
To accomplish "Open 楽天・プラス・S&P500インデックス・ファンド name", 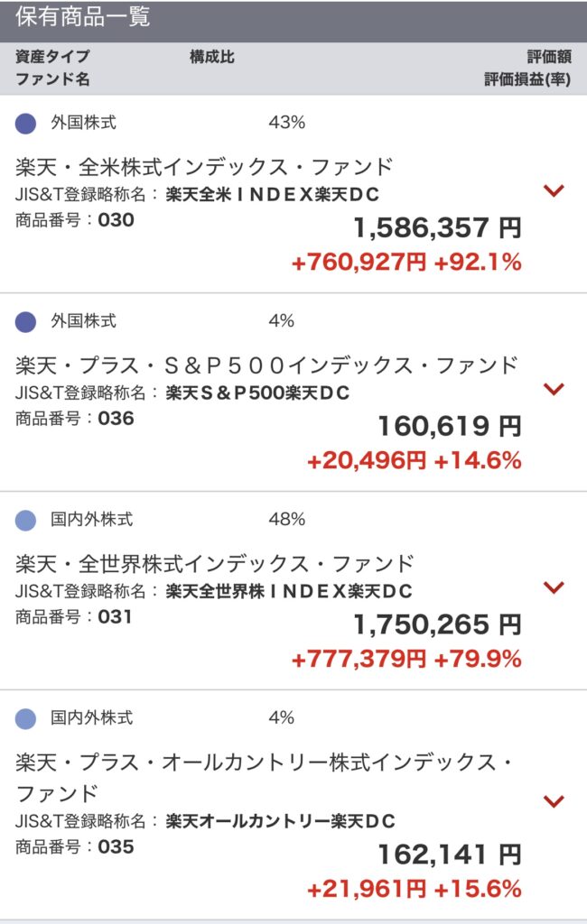I will click(266, 365).
